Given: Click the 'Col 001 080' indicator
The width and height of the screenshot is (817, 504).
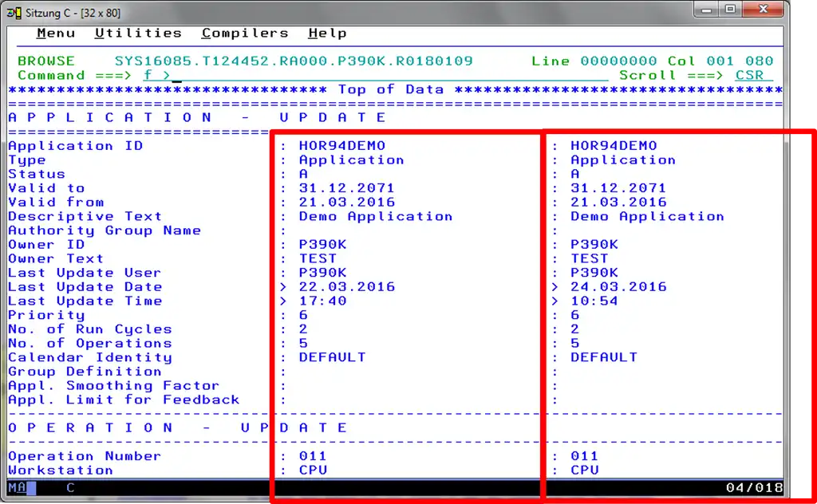Looking at the screenshot, I should point(720,61).
